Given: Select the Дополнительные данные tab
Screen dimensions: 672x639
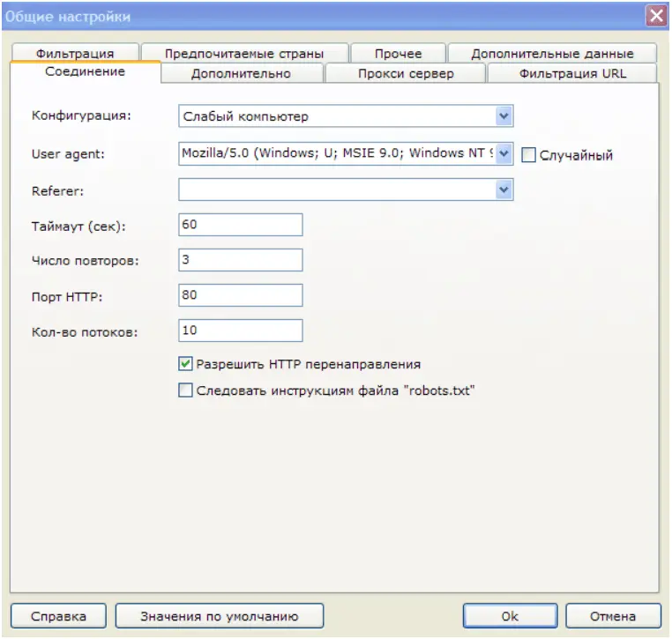Looking at the screenshot, I should coord(552,54).
